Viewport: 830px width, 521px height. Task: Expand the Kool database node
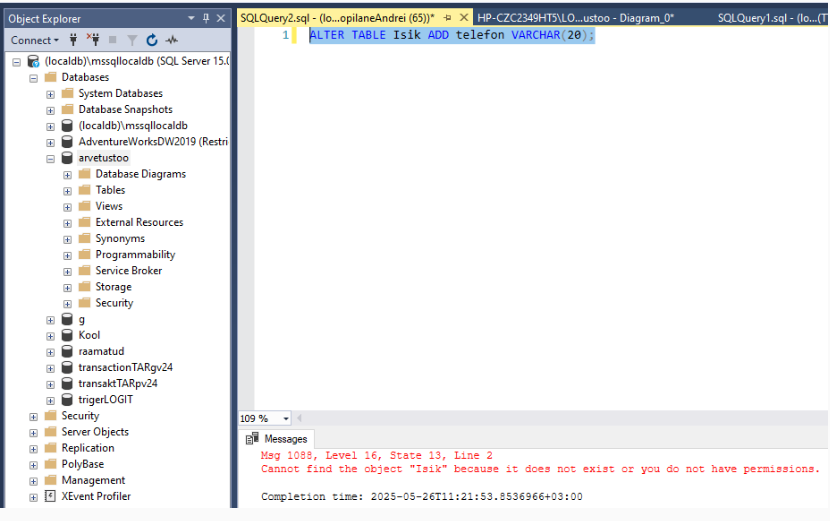51,335
